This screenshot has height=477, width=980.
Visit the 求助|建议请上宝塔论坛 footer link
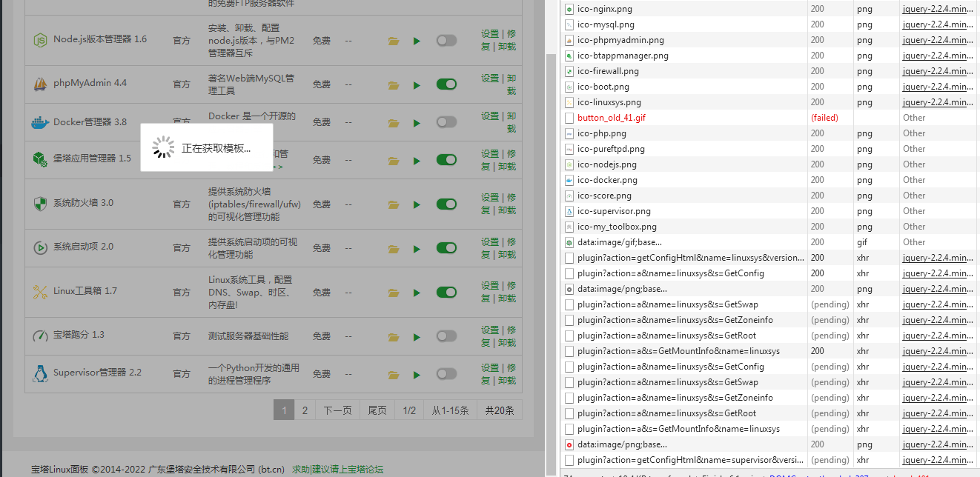pos(337,470)
